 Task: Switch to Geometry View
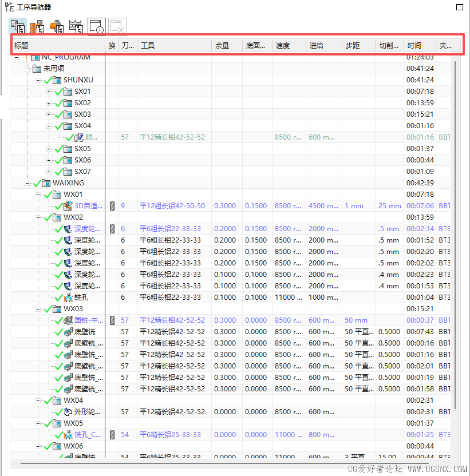click(x=56, y=26)
